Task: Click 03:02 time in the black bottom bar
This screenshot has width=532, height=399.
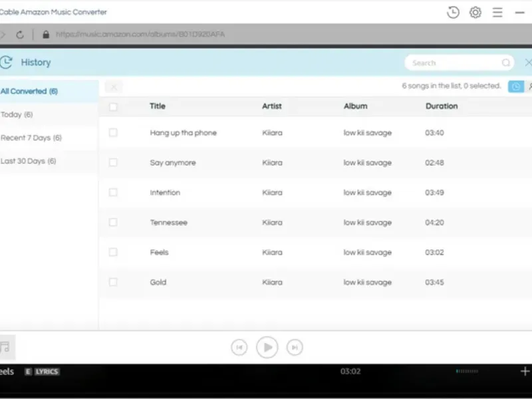Action: click(x=350, y=371)
